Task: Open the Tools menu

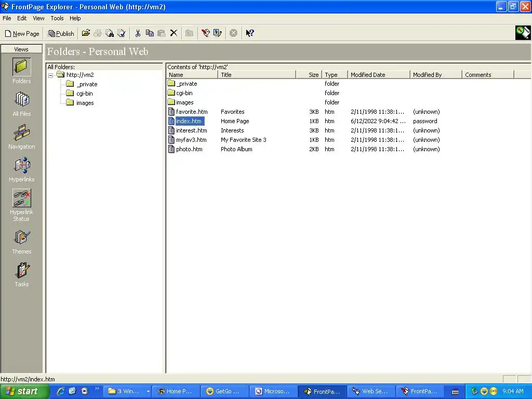Action: 57,18
